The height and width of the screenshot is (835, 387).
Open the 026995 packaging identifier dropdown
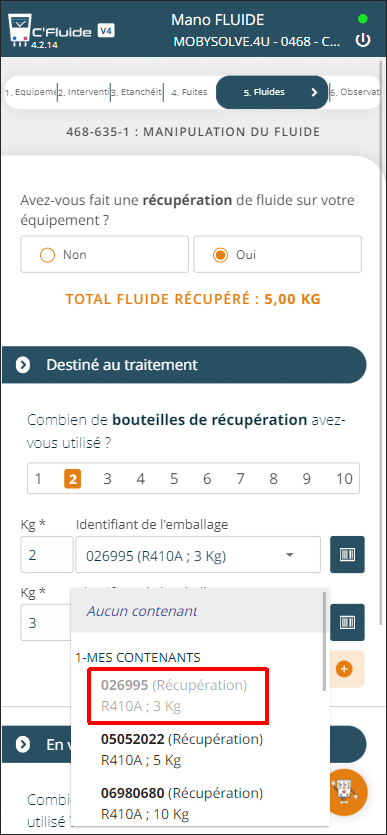198,554
